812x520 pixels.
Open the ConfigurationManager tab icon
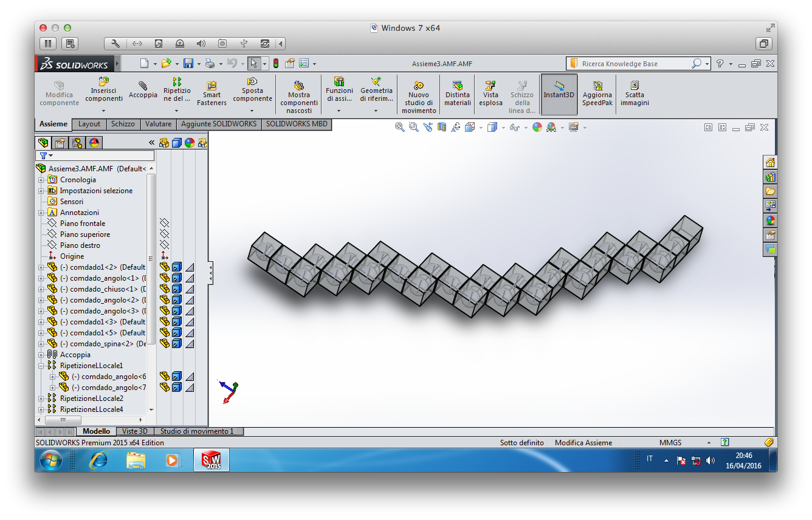pyautogui.click(x=77, y=143)
